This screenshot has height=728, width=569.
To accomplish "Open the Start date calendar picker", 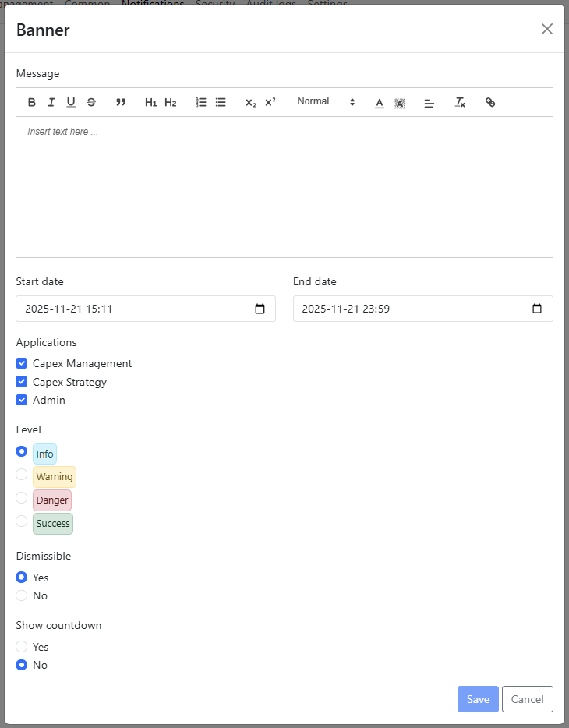I will 260,309.
